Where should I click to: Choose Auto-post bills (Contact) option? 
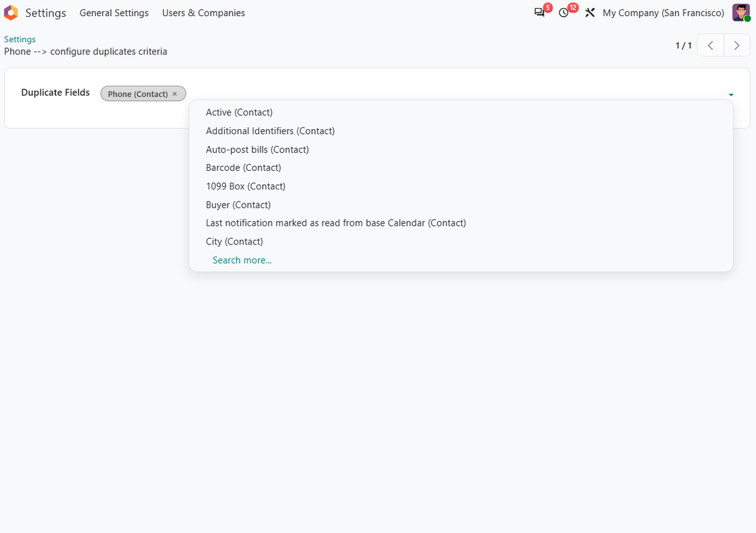(x=461, y=149)
